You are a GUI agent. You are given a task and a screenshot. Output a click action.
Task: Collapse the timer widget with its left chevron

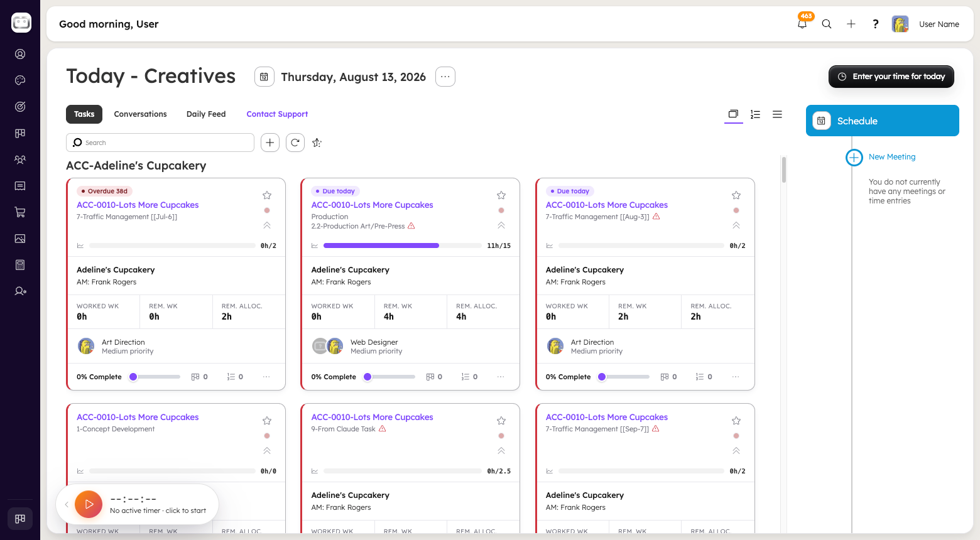(67, 504)
